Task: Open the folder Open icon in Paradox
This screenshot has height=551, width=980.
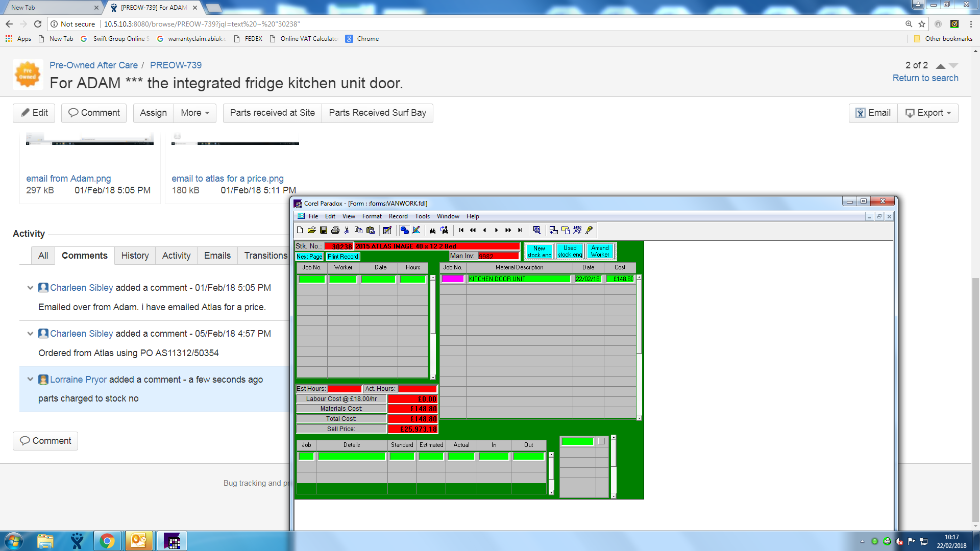Action: (311, 231)
